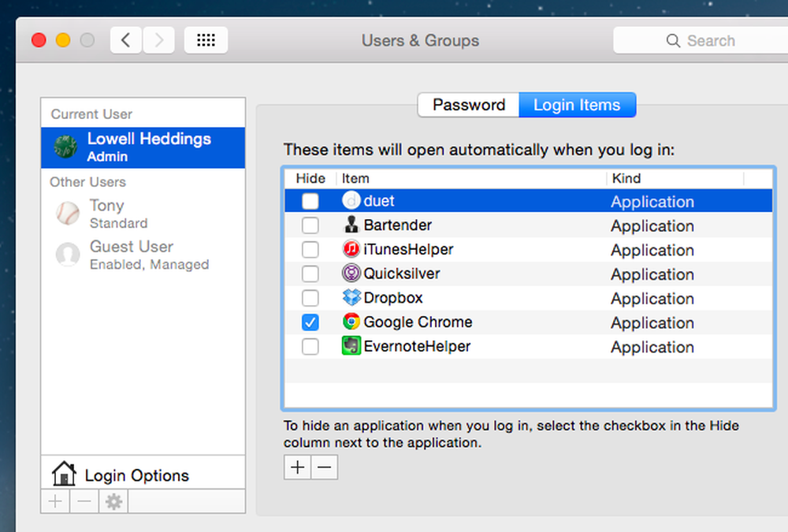Click the Current User section label

pyautogui.click(x=91, y=114)
